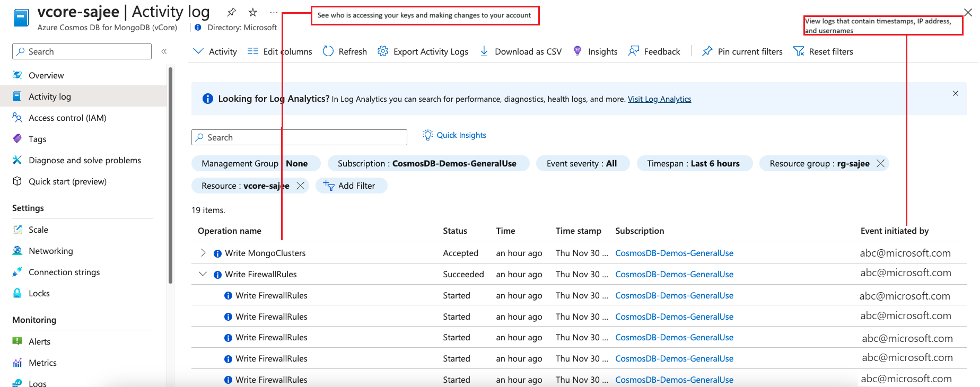
Task: Open the Resource vcore-sajee filter pill
Action: pos(246,186)
